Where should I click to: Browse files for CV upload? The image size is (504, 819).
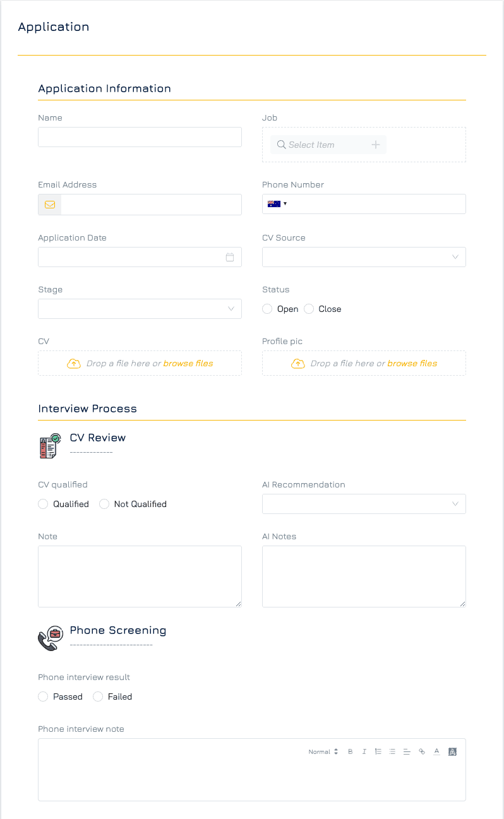(188, 363)
